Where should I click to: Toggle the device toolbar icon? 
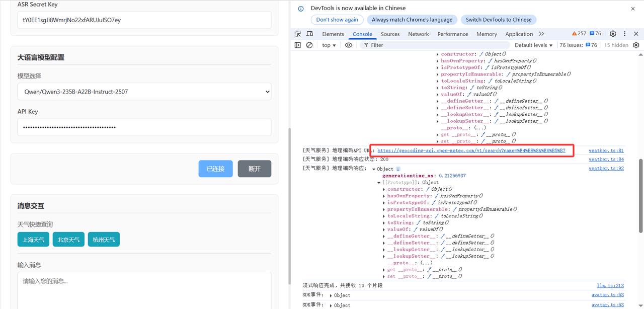(x=309, y=34)
